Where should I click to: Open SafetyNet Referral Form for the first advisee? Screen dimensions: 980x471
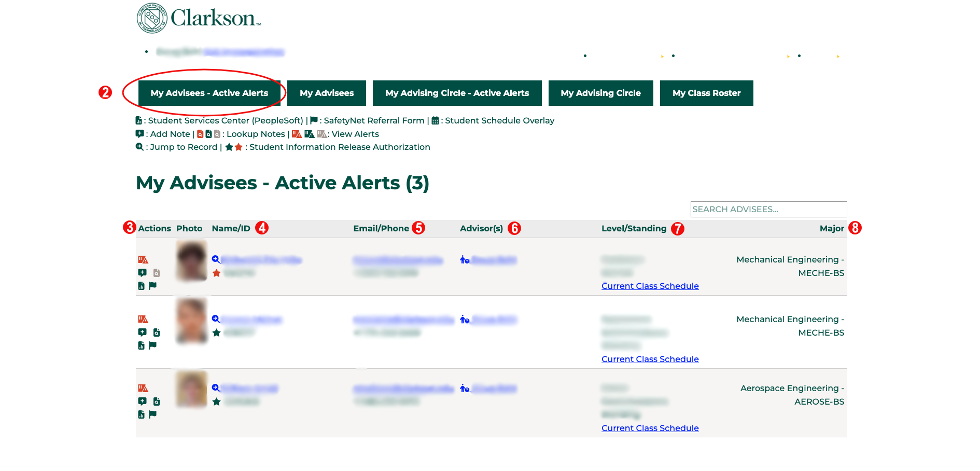click(x=153, y=285)
